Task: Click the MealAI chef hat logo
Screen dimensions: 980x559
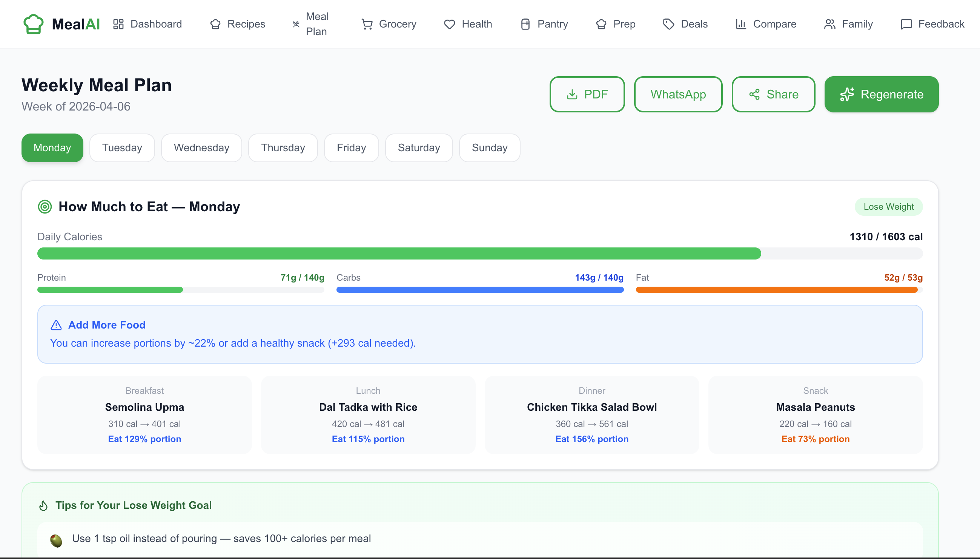Action: click(x=34, y=24)
